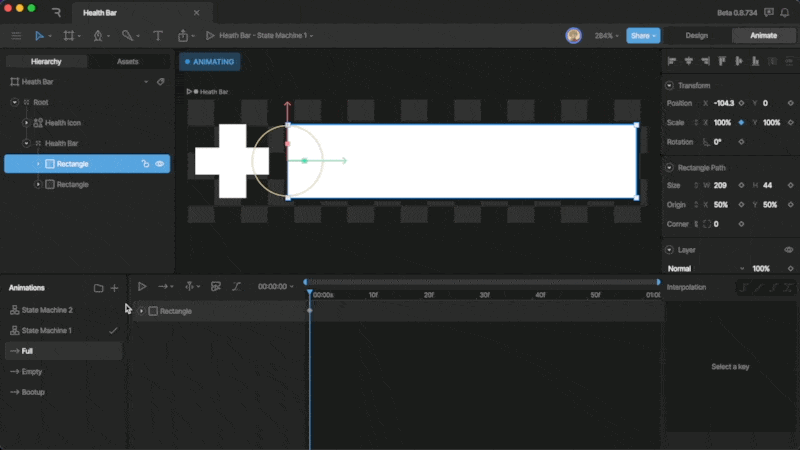The image size is (800, 450).
Task: Hide the selected Rectangle layer with the eye
Action: [x=160, y=164]
